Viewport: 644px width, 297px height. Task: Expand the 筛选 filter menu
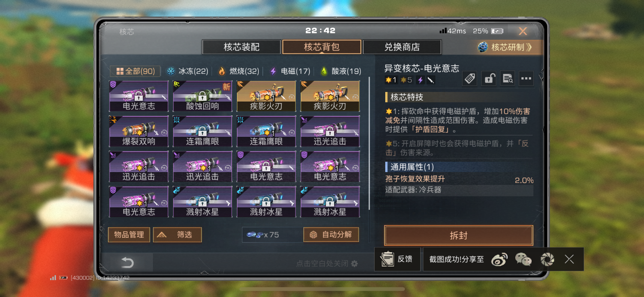pos(177,235)
